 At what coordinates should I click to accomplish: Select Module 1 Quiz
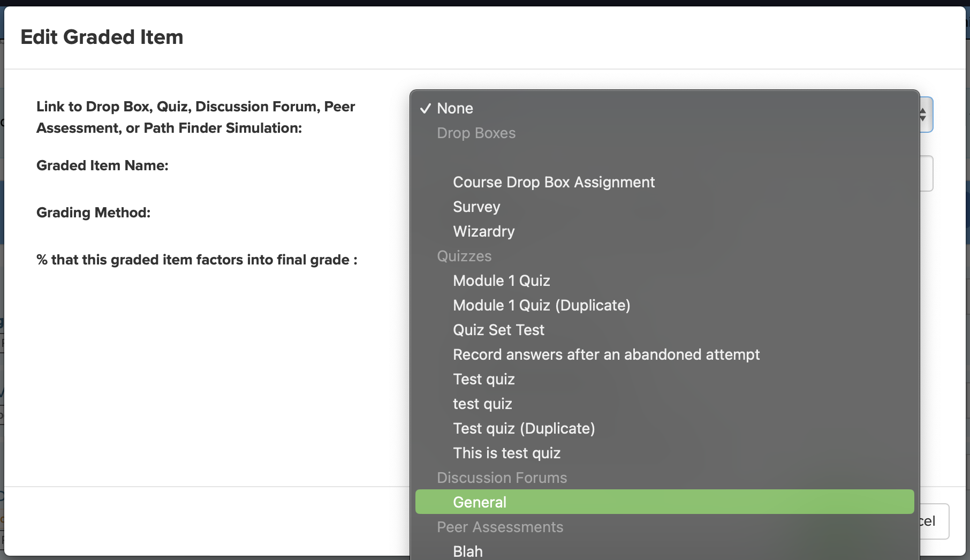[664, 281]
